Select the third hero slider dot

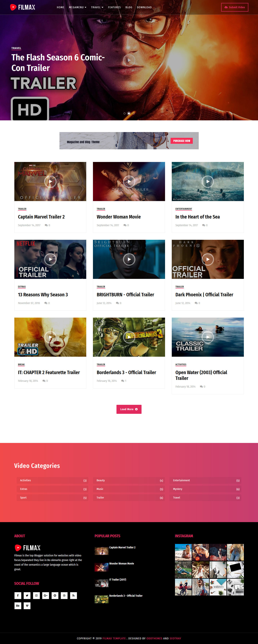point(134,113)
